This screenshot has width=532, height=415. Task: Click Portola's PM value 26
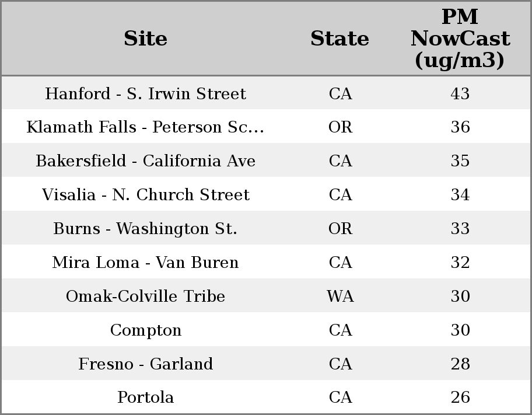point(460,397)
